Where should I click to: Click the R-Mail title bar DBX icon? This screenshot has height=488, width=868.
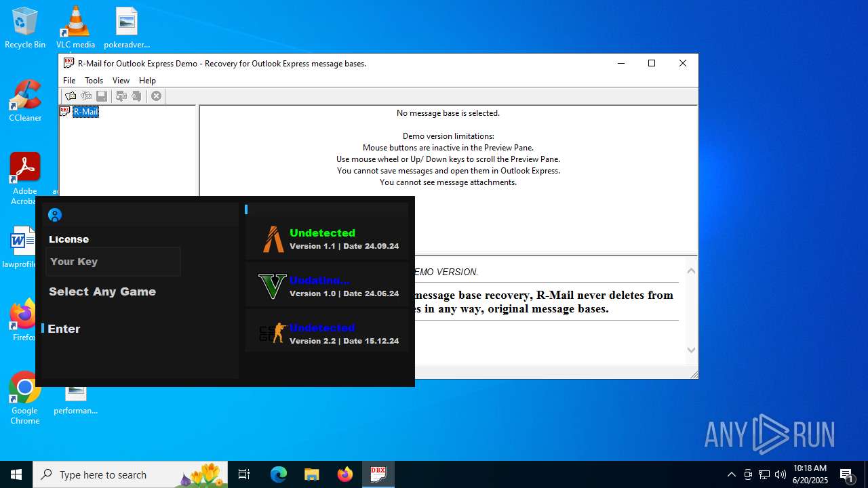[68, 63]
